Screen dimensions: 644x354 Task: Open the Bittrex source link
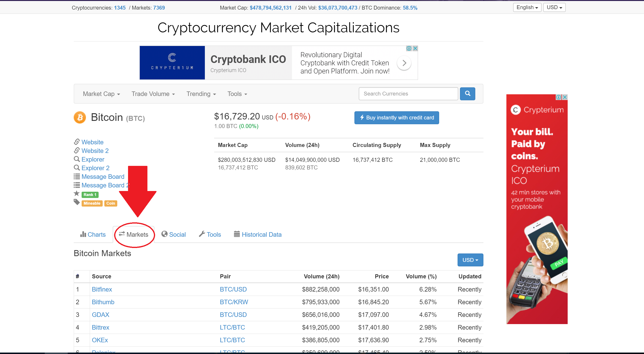click(x=101, y=327)
